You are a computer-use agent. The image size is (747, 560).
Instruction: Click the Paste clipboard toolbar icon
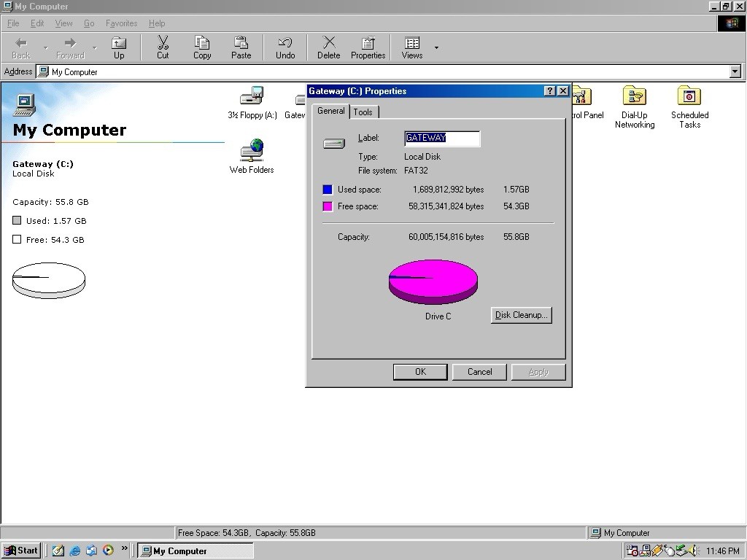241,47
